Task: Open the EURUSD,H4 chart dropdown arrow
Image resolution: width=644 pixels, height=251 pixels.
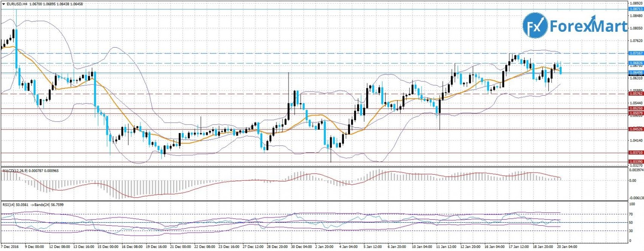Action: [x=3, y=3]
